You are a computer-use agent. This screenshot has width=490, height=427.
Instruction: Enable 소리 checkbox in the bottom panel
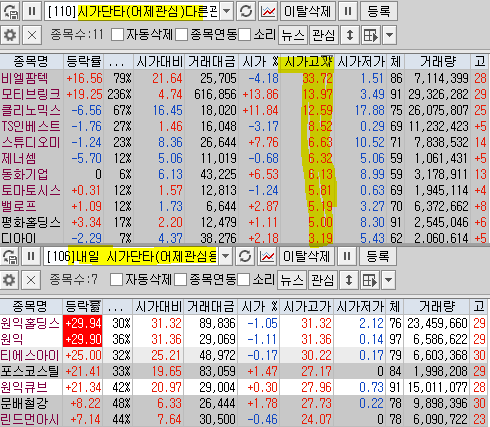click(x=244, y=279)
